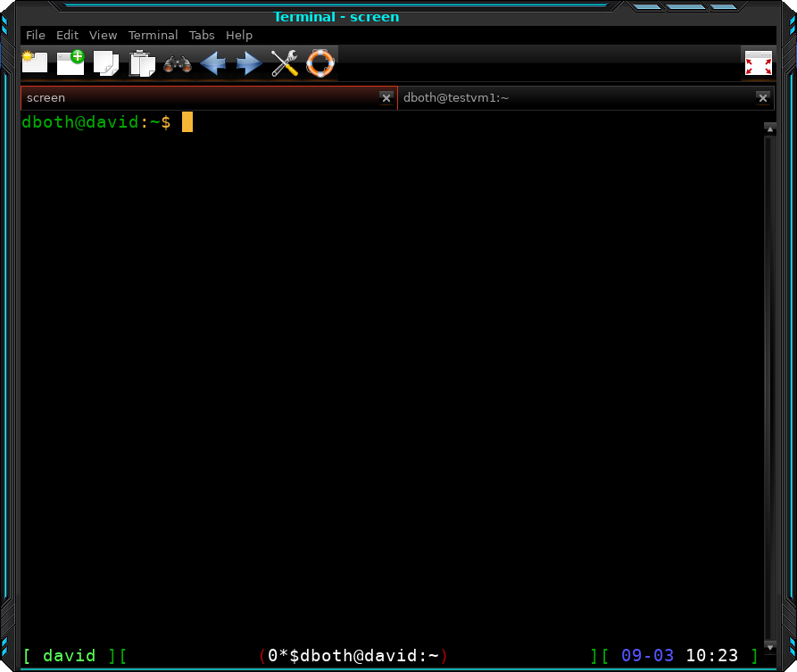Switch to the dboth@testvm1:~ tab
Image resolution: width=797 pixels, height=672 pixels.
point(586,97)
